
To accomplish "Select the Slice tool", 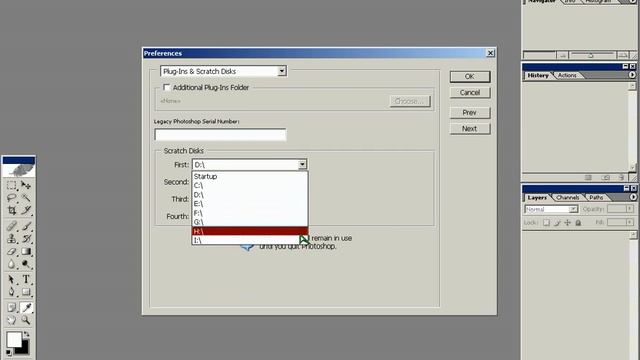I will (26, 210).
